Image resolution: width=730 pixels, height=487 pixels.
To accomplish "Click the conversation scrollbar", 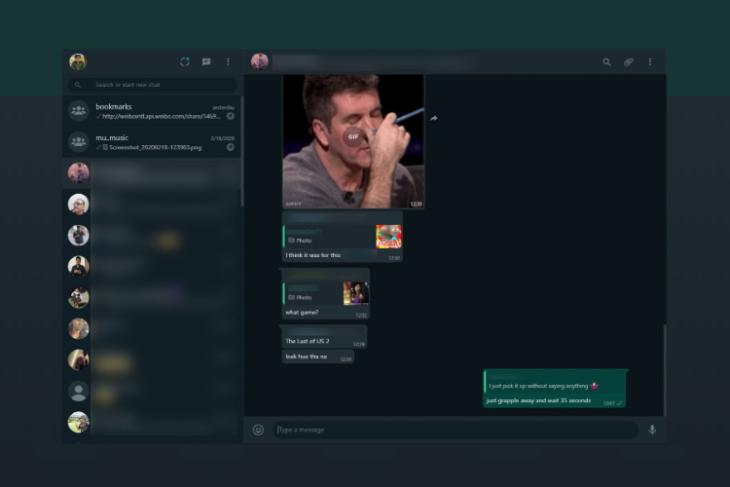I will pyautogui.click(x=664, y=370).
